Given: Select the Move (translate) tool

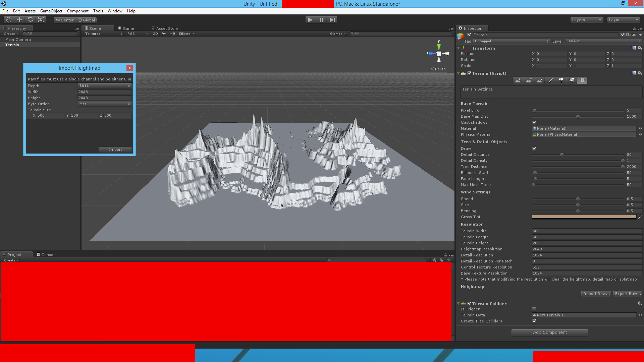Looking at the screenshot, I should click(x=19, y=20).
